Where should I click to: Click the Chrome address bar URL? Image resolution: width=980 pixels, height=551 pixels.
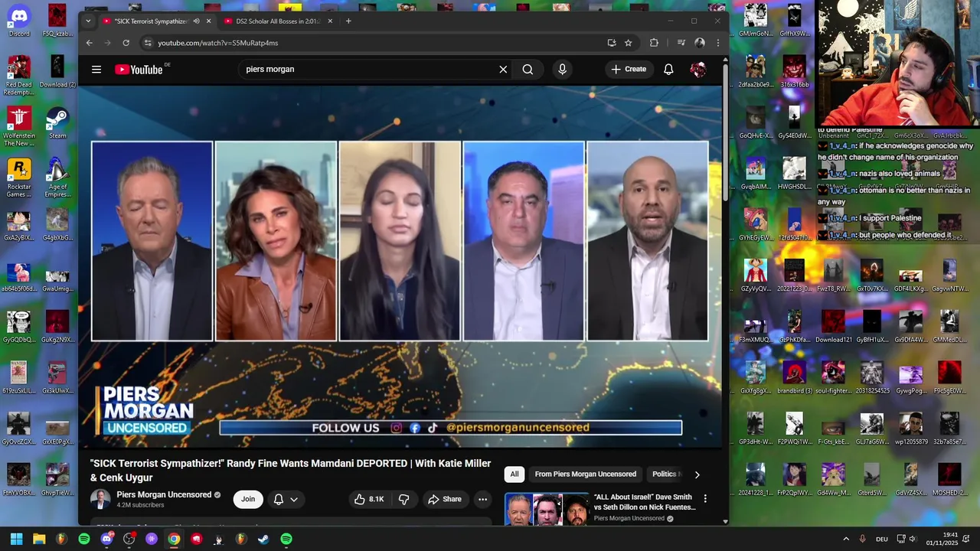click(x=218, y=43)
